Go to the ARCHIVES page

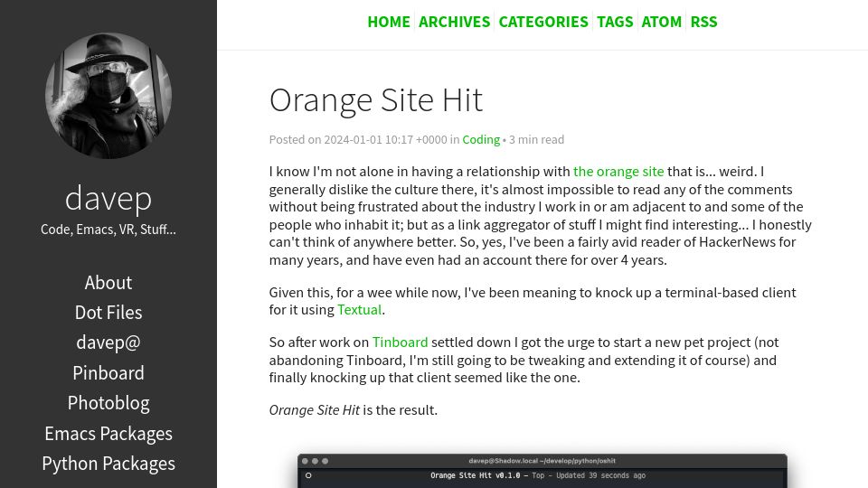pos(455,22)
